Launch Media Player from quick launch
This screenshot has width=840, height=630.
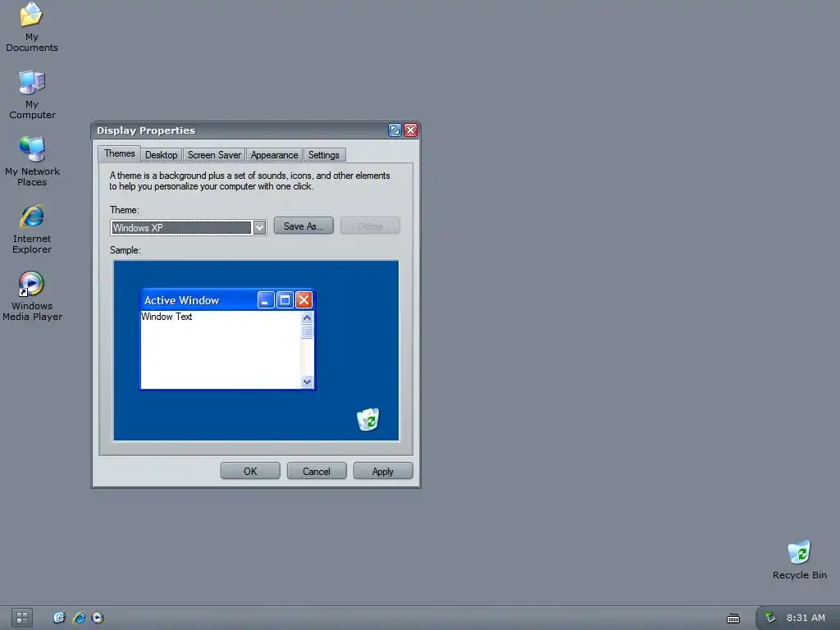pyautogui.click(x=98, y=618)
